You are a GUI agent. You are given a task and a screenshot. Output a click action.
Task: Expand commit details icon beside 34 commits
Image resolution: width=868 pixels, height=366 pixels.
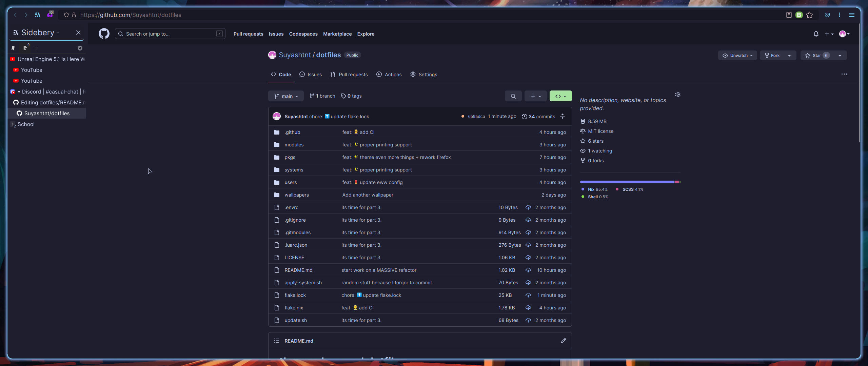(x=563, y=116)
